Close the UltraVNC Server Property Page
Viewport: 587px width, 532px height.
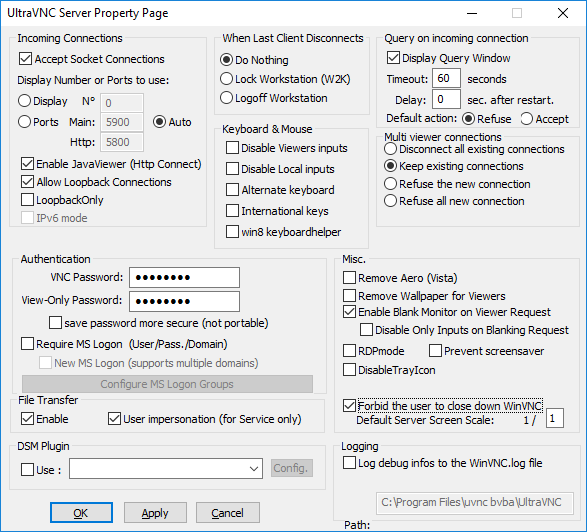click(x=563, y=13)
